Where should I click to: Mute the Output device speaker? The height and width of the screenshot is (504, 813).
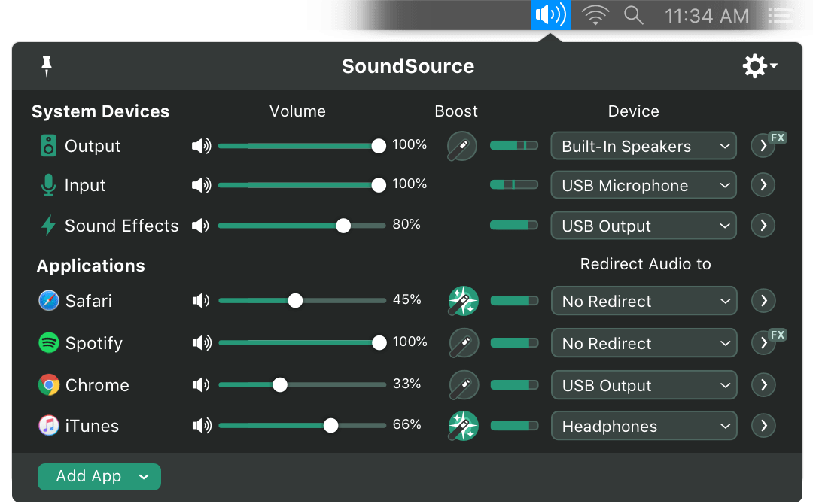201,146
